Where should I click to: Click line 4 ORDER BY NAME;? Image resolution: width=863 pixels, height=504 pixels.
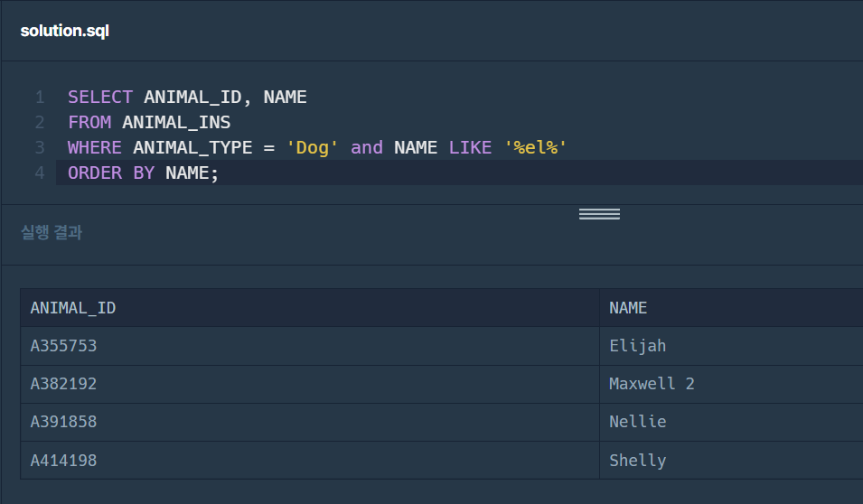click(143, 173)
